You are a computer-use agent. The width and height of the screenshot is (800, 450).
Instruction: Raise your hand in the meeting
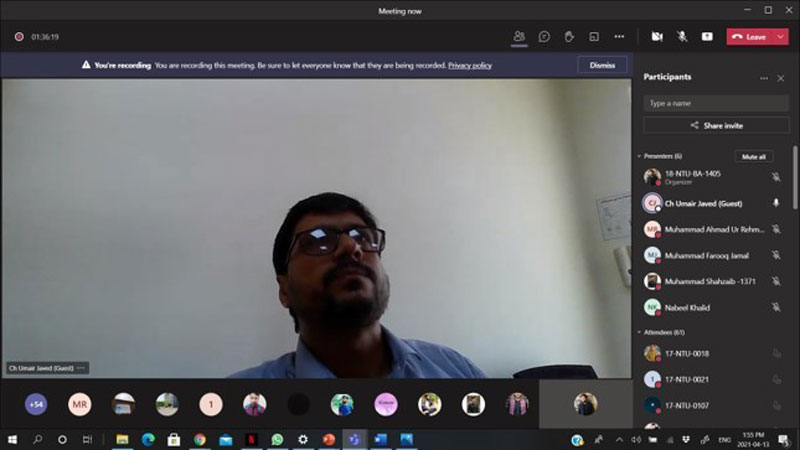click(569, 36)
